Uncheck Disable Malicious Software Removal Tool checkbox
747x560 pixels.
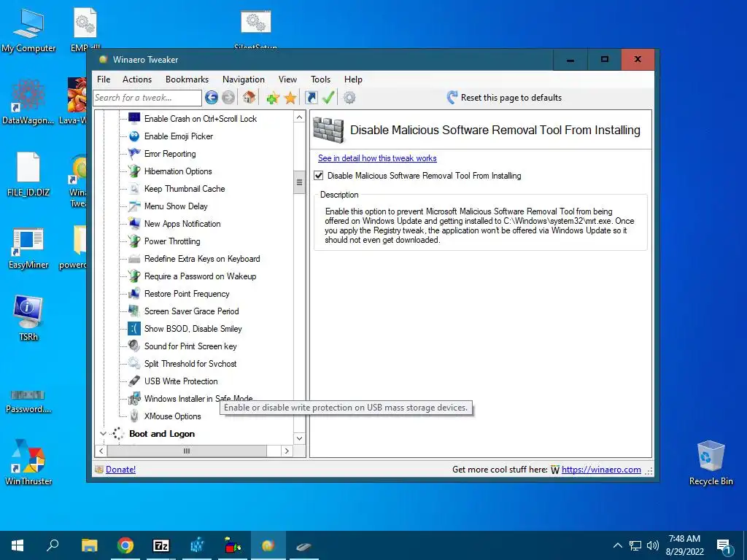tap(319, 176)
